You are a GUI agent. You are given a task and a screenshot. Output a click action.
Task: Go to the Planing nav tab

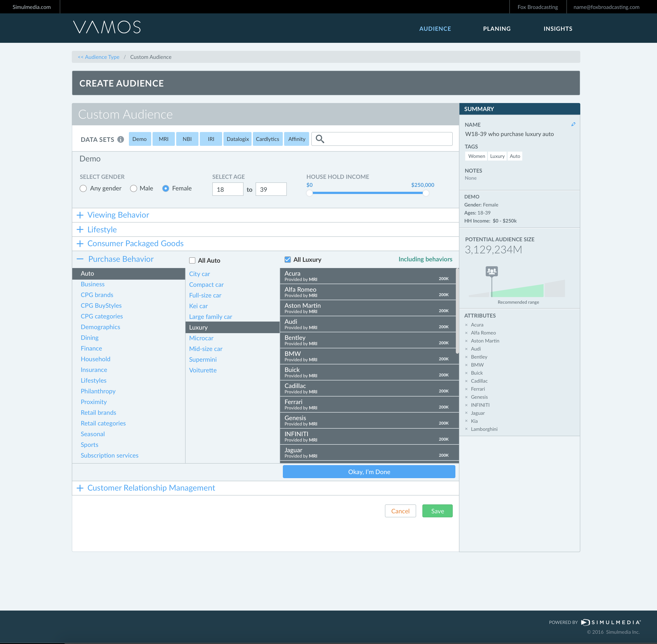tap(497, 29)
